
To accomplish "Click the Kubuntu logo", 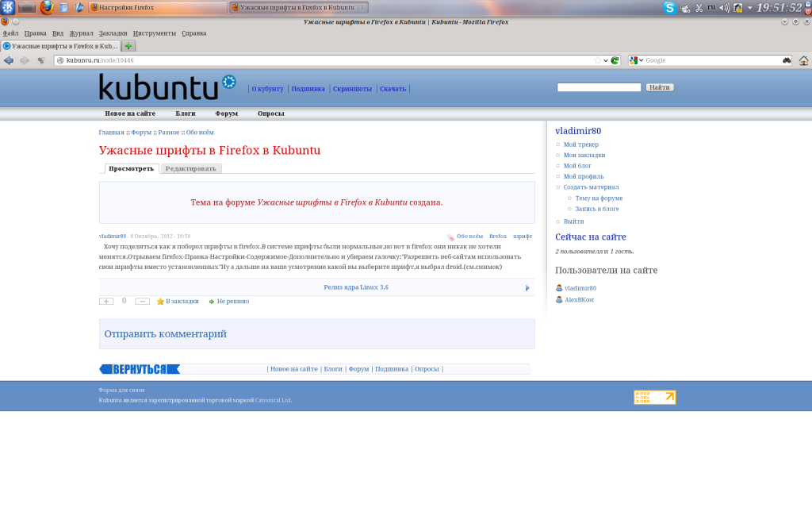I will pyautogui.click(x=167, y=87).
